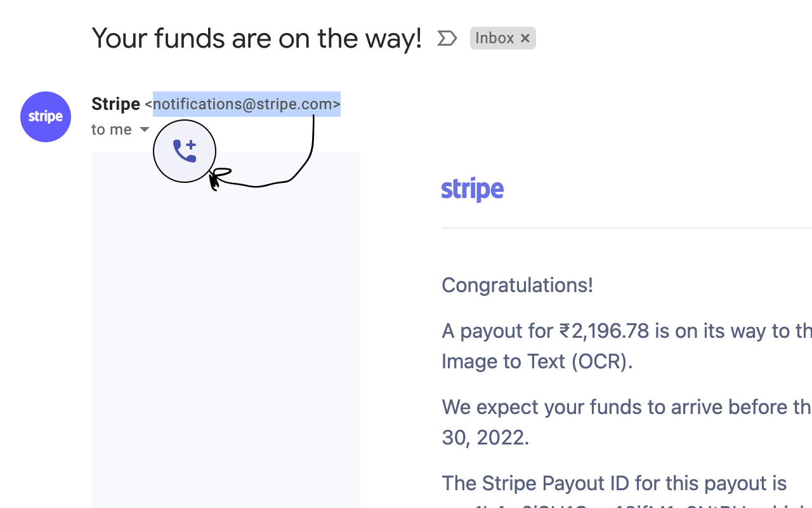Click the "Congratulations!" heading text

tap(517, 285)
